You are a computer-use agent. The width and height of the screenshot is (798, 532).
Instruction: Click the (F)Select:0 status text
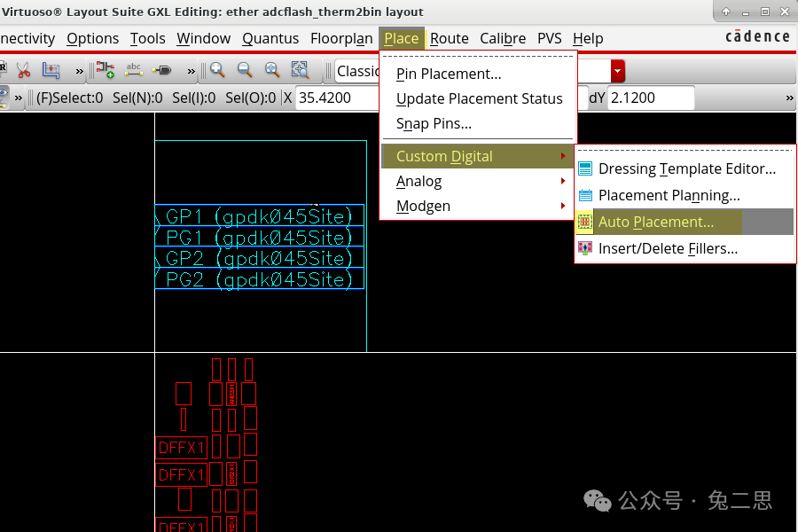[69, 98]
